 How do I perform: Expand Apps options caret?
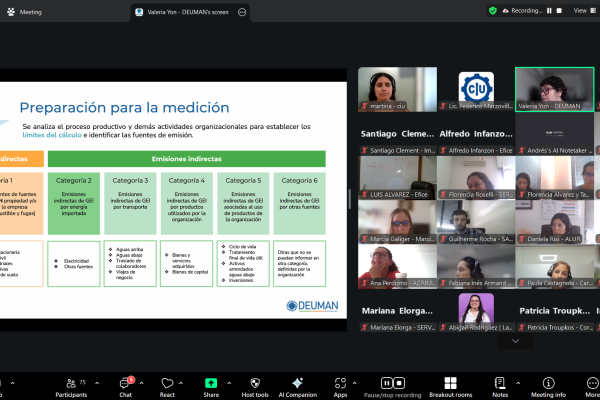point(354,383)
